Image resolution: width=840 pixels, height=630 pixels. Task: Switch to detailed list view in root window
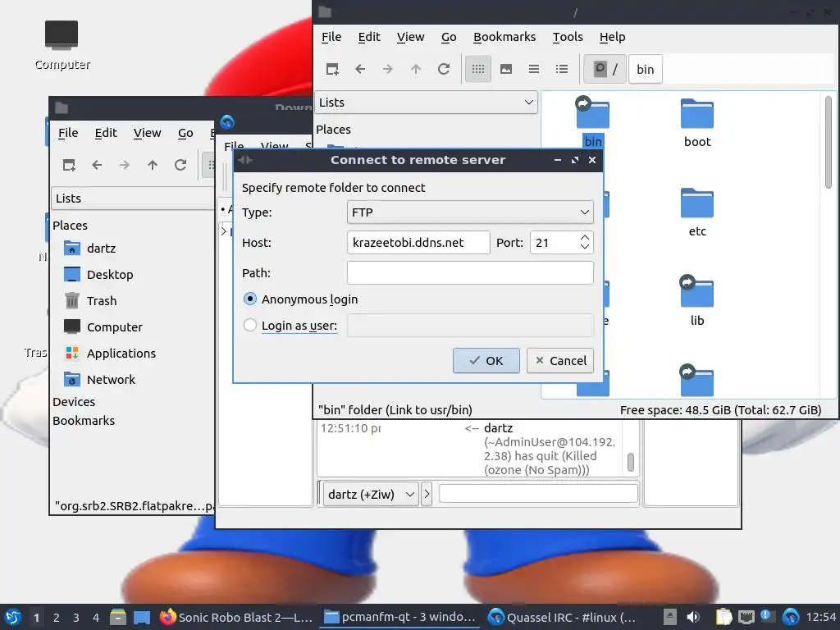click(561, 69)
